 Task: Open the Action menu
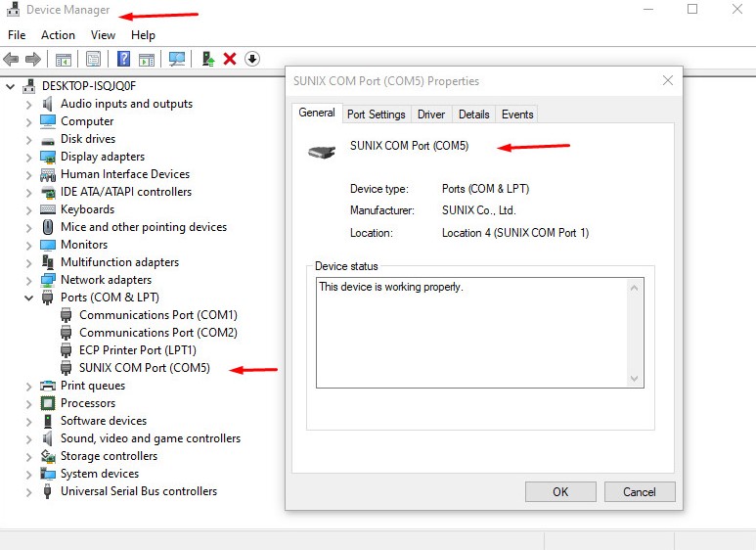[x=58, y=35]
